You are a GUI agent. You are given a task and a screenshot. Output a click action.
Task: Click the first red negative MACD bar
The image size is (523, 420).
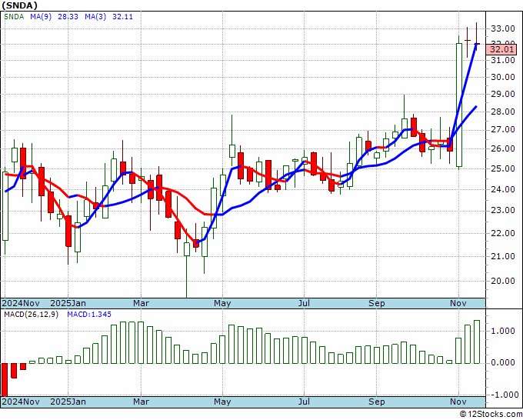[5, 380]
